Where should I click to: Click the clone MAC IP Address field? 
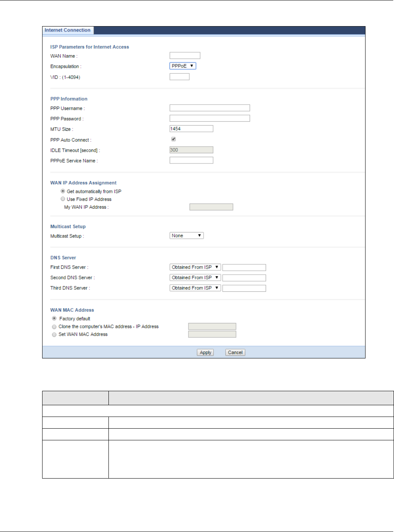(x=212, y=326)
